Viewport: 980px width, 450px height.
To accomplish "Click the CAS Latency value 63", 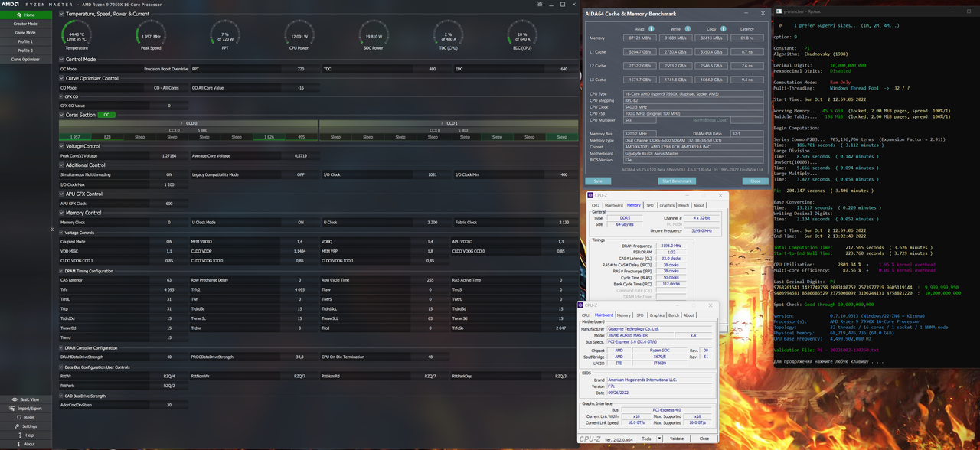I will (x=169, y=280).
